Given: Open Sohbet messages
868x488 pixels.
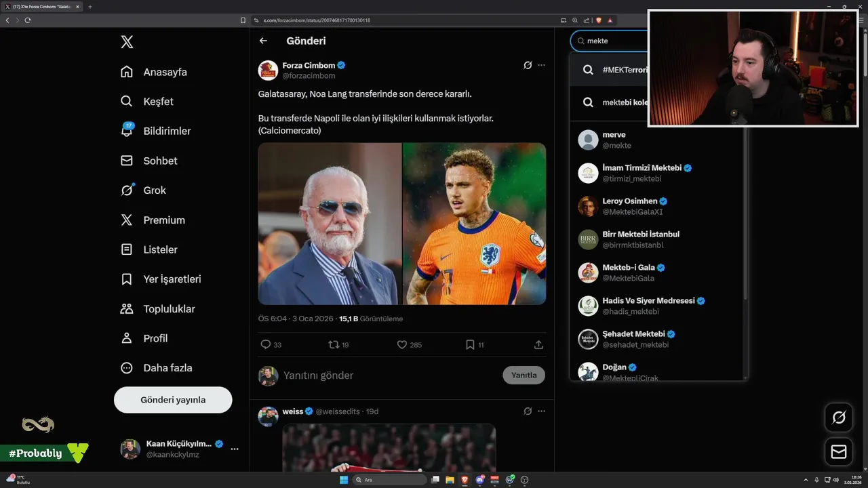Looking at the screenshot, I should [x=149, y=161].
